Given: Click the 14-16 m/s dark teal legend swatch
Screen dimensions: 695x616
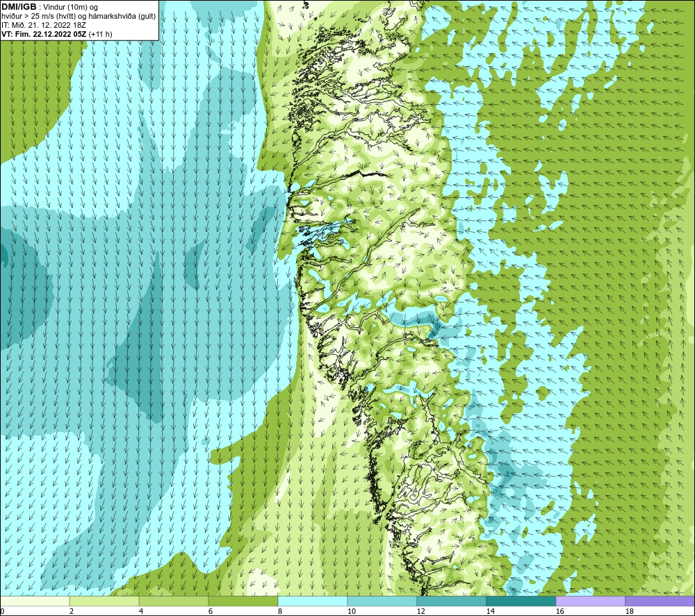Looking at the screenshot, I should pos(521,601).
